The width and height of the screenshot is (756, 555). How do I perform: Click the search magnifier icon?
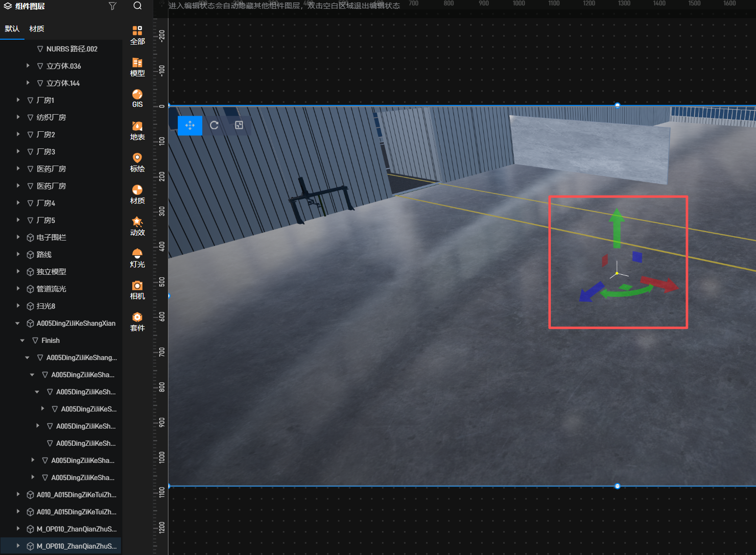138,6
